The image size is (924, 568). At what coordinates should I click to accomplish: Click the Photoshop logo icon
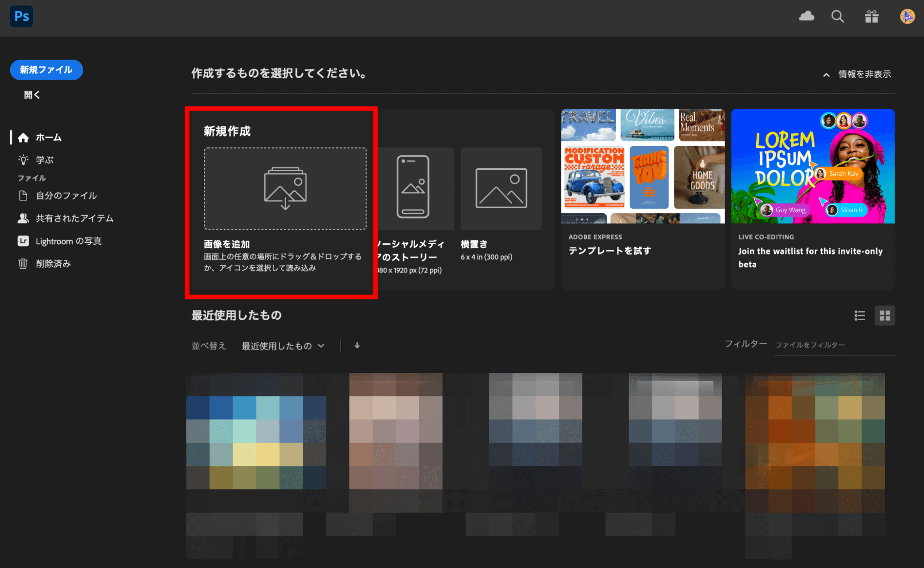(21, 16)
